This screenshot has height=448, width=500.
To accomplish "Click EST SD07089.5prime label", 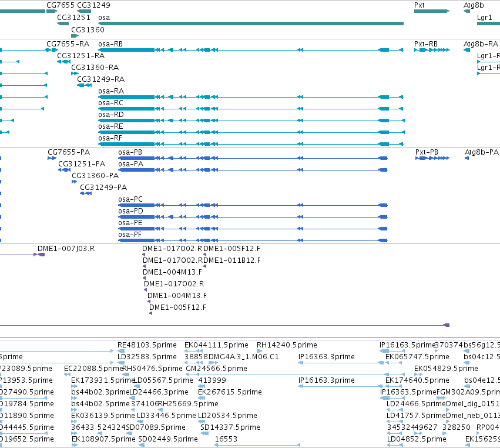I will click(156, 427).
